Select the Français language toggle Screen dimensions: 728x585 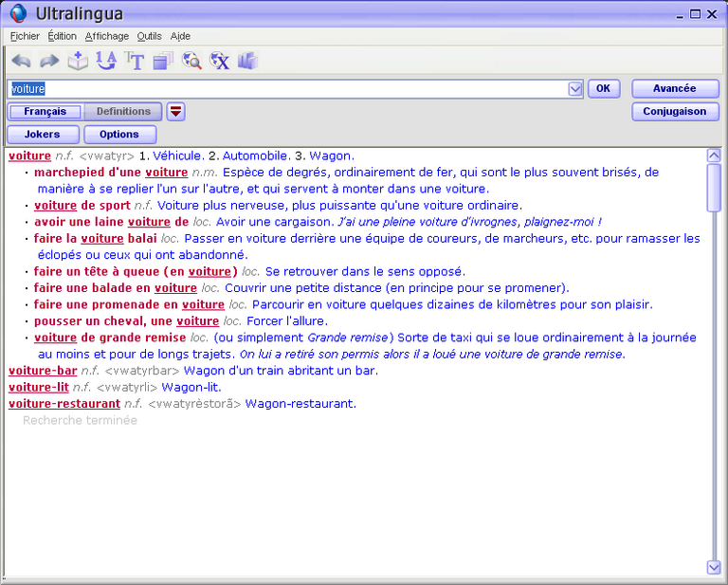(x=45, y=112)
